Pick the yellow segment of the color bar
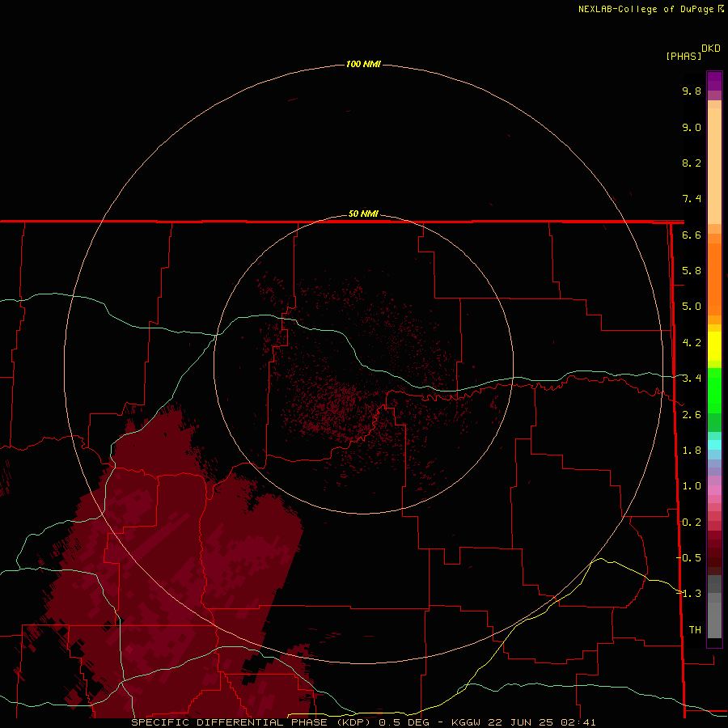Image resolution: width=728 pixels, height=728 pixels. (x=714, y=346)
